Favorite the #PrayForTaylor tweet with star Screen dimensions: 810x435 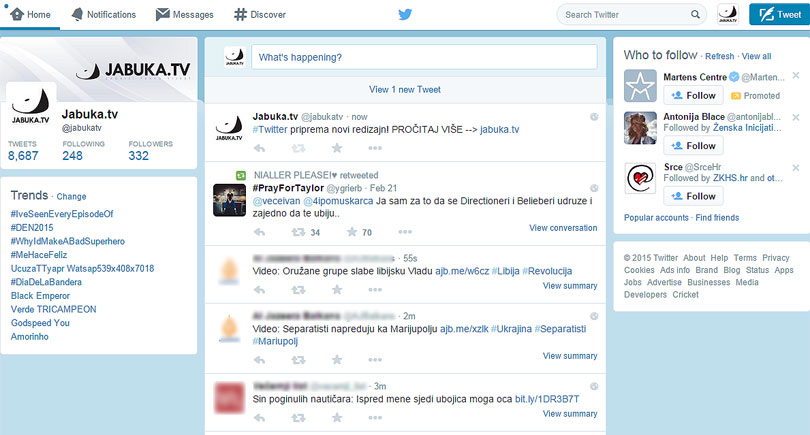pyautogui.click(x=351, y=233)
